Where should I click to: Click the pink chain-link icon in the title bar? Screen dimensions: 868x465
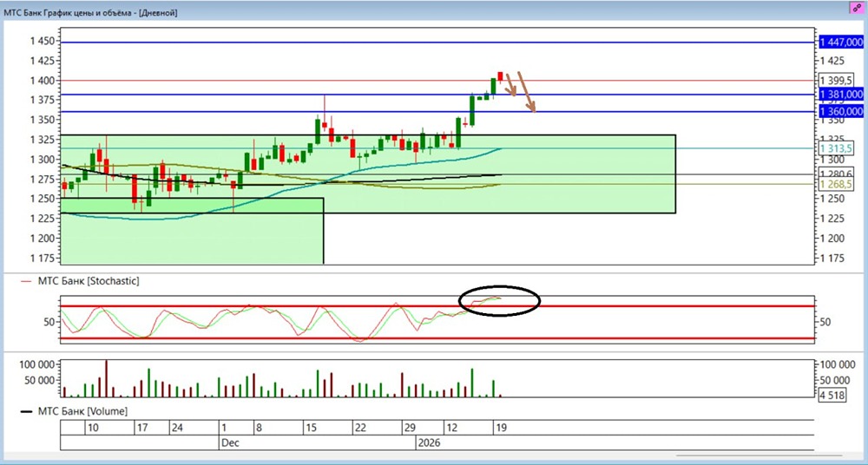(858, 7)
